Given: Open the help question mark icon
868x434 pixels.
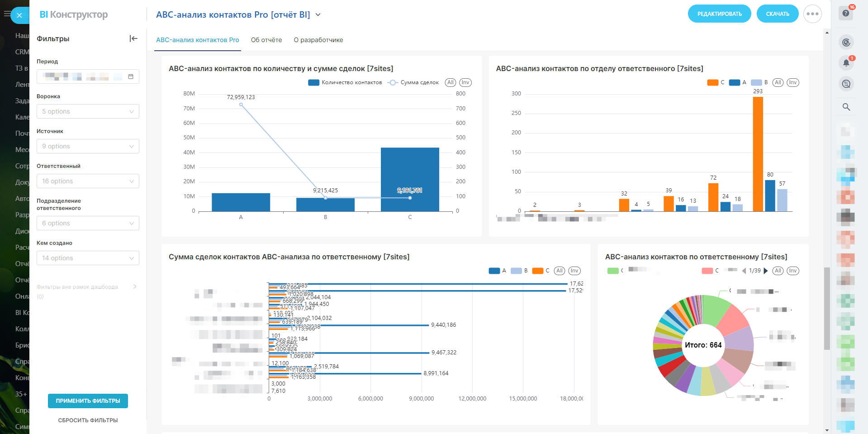Looking at the screenshot, I should pyautogui.click(x=846, y=13).
